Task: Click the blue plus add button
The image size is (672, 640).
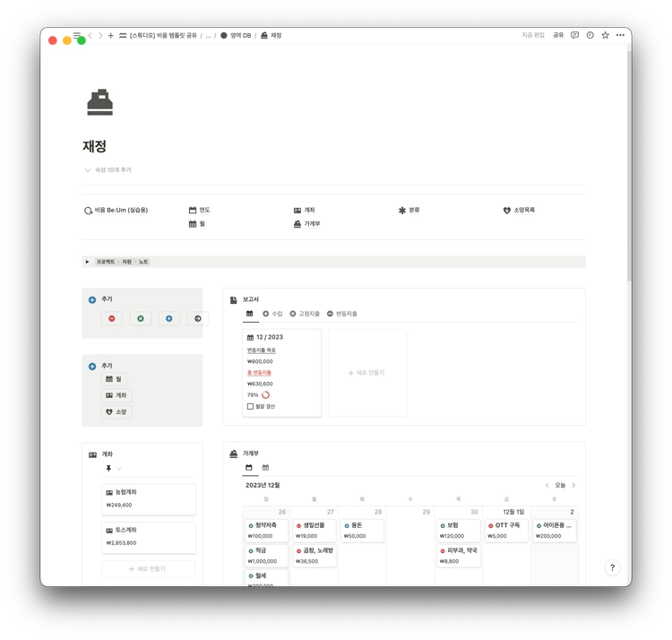Action: tap(168, 318)
